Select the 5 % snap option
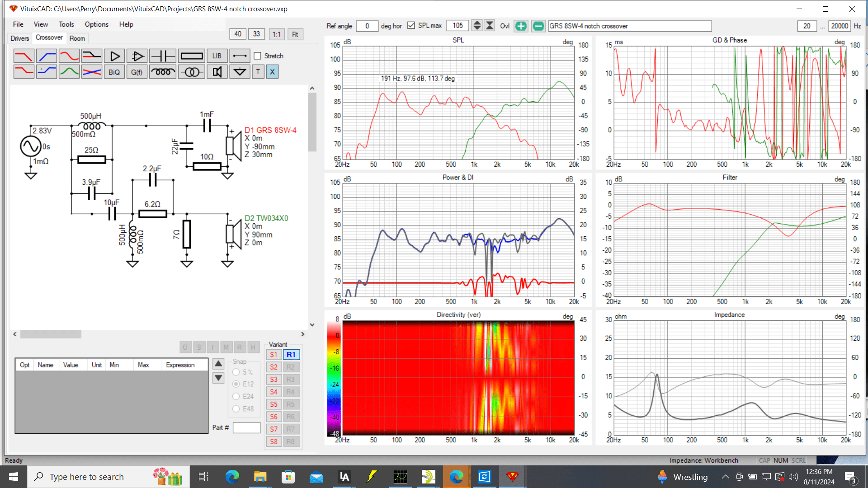The image size is (868, 488). click(236, 372)
